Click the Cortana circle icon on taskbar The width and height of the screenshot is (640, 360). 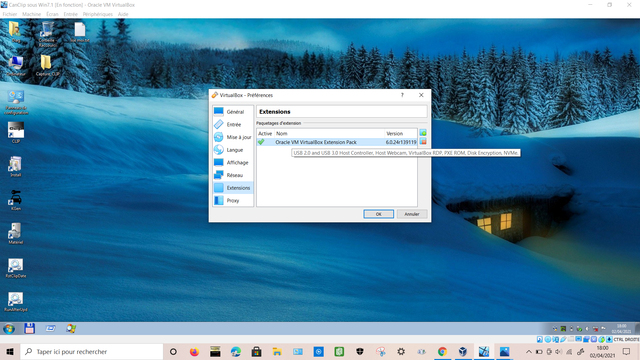click(173, 351)
